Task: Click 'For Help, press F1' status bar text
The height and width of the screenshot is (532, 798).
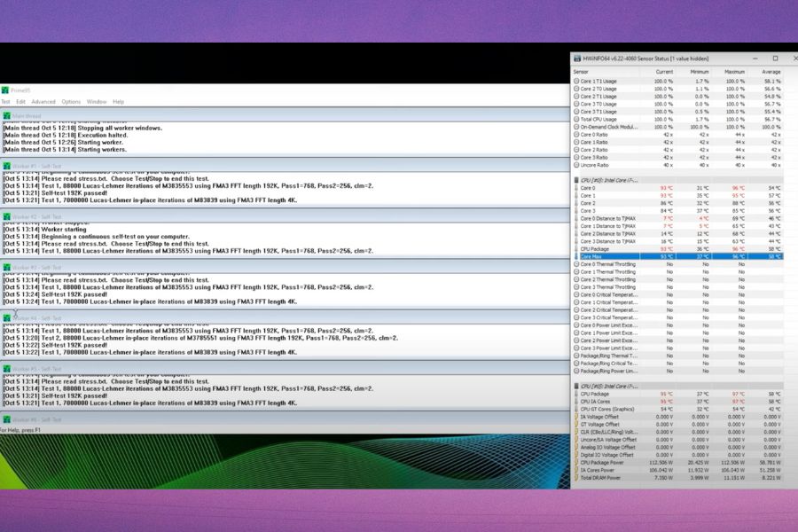Action: [x=20, y=430]
